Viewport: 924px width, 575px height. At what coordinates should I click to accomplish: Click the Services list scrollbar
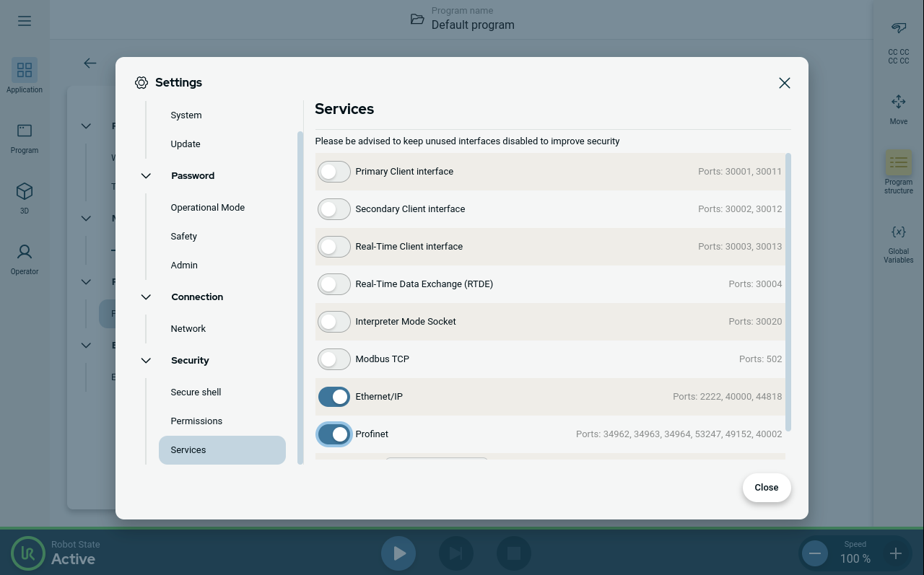[x=788, y=289]
